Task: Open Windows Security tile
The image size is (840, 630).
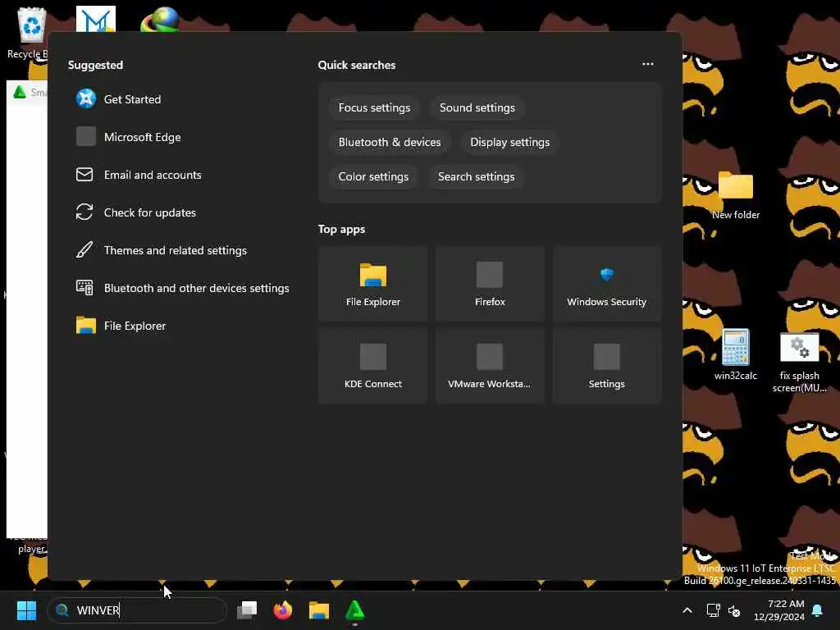Action: (x=606, y=284)
